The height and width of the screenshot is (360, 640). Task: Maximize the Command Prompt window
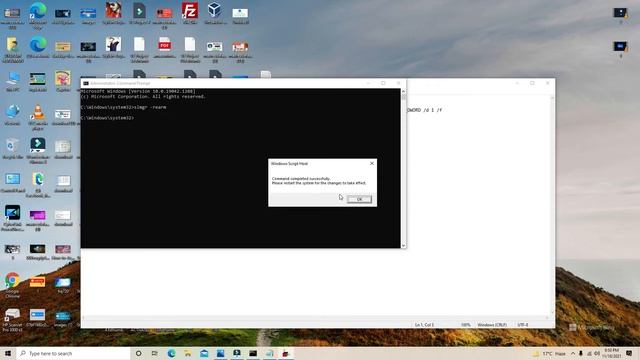(x=383, y=83)
